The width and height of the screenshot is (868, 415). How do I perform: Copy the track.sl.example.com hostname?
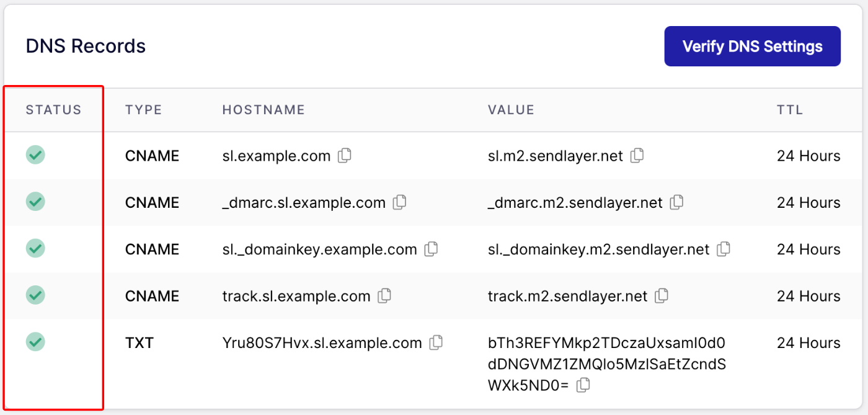(384, 296)
